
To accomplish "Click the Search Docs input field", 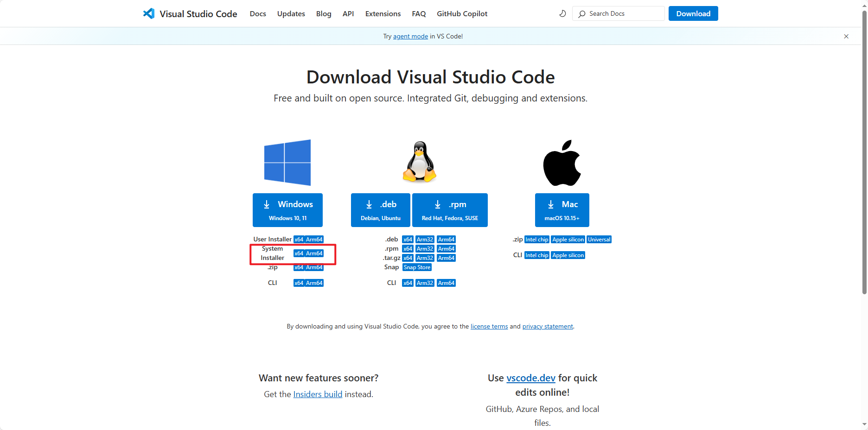I will coord(619,13).
